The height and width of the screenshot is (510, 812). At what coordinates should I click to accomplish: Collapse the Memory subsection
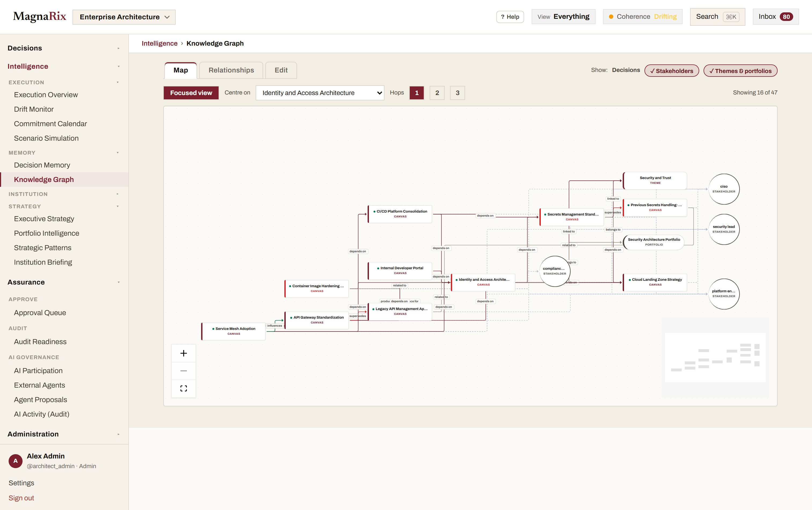click(64, 153)
